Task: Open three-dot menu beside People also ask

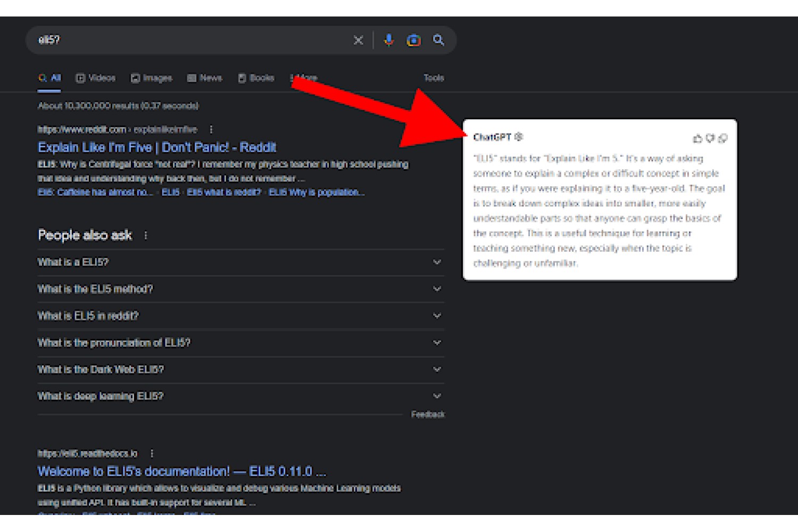Action: [146, 235]
